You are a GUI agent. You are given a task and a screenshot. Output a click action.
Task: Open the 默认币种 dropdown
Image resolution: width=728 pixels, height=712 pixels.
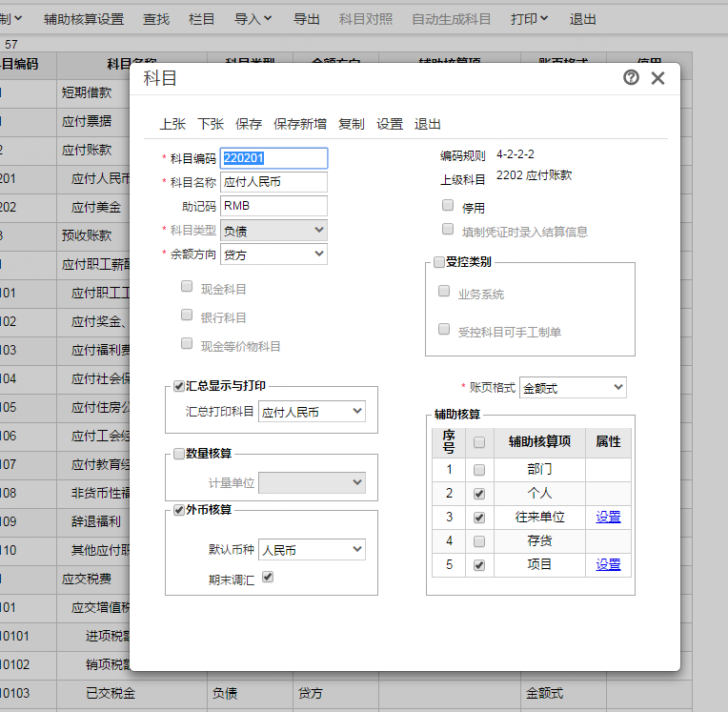(x=312, y=549)
